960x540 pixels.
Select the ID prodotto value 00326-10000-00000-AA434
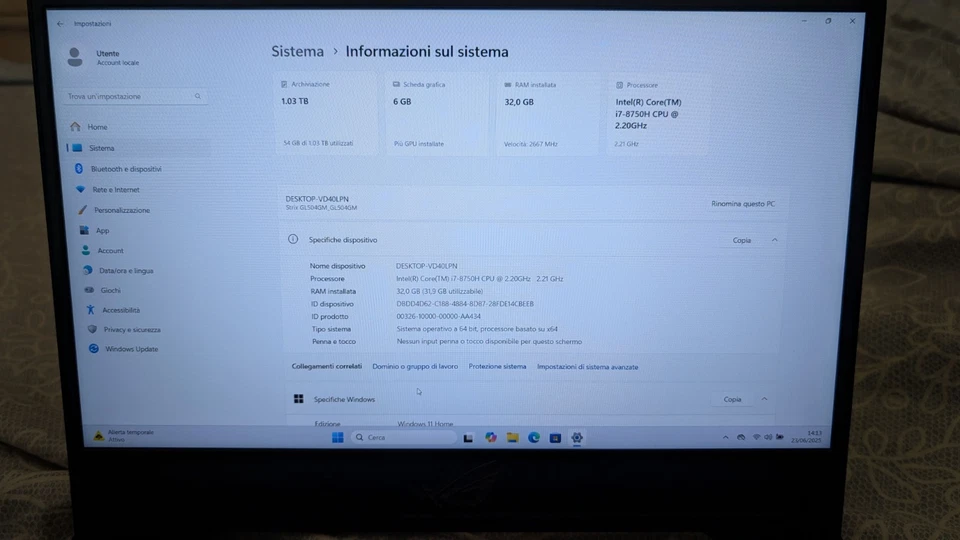point(438,317)
